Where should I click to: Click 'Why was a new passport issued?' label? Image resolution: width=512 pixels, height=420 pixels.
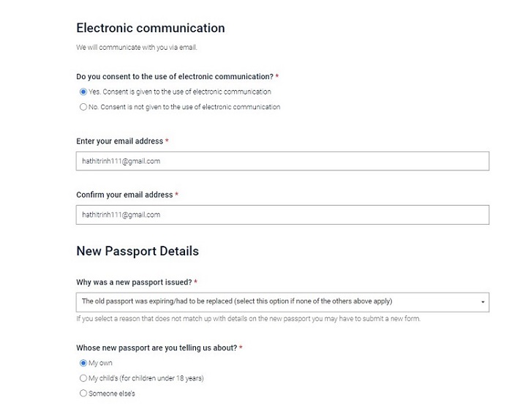[134, 282]
